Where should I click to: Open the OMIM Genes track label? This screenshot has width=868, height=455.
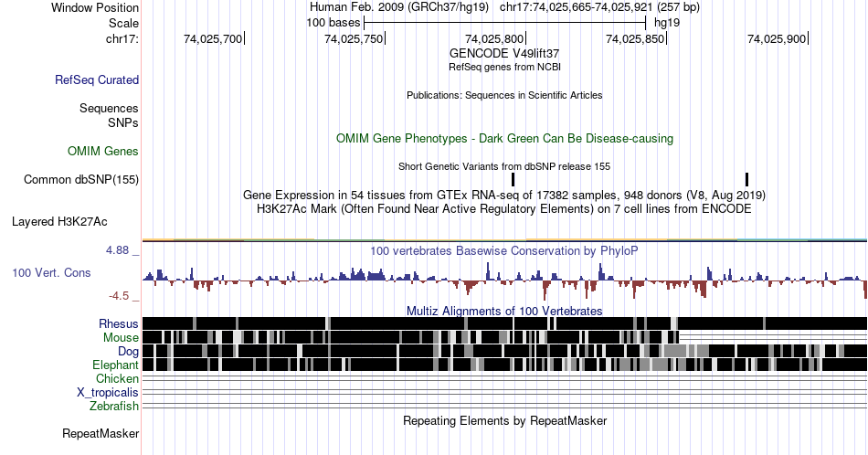103,151
